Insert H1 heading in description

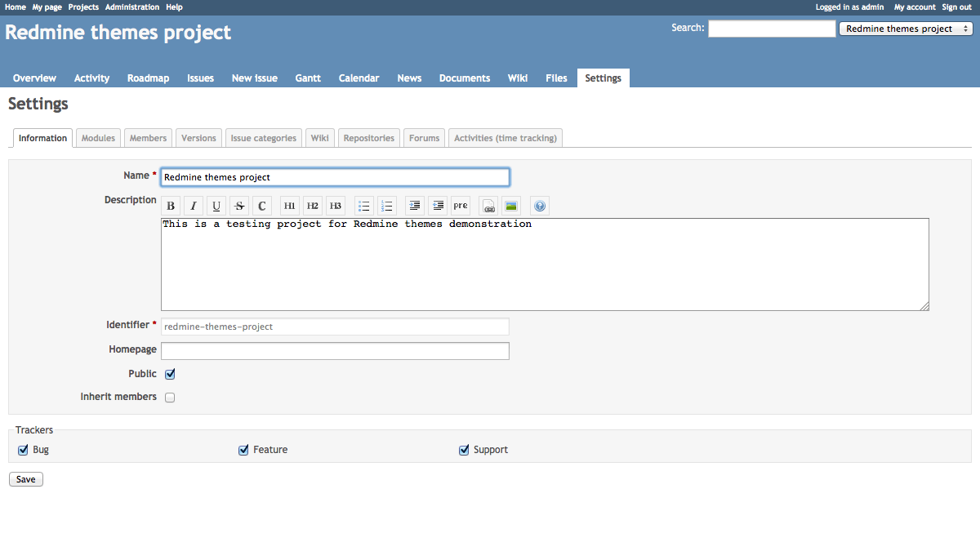pyautogui.click(x=290, y=206)
